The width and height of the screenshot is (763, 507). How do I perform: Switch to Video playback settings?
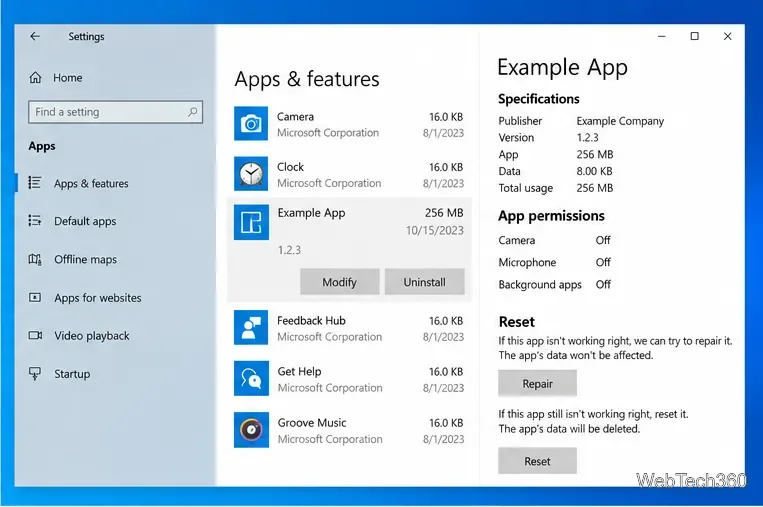92,336
